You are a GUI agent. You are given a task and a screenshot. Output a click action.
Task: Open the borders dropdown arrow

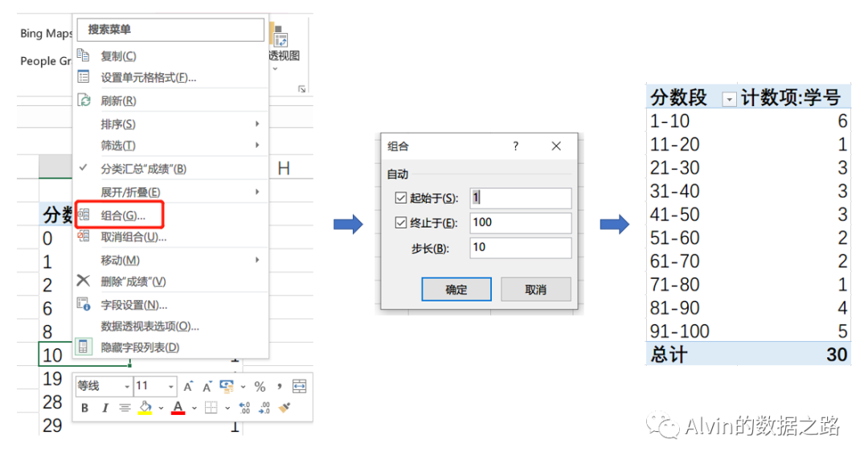pyautogui.click(x=227, y=408)
